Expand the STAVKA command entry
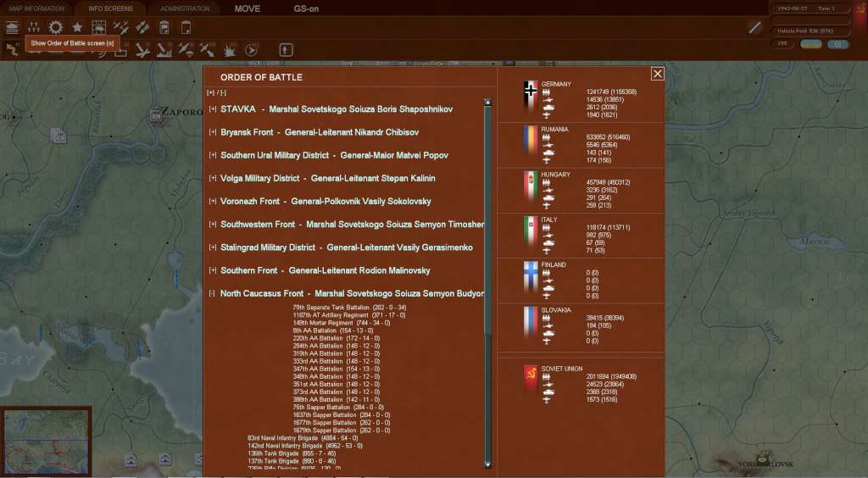 [x=213, y=109]
